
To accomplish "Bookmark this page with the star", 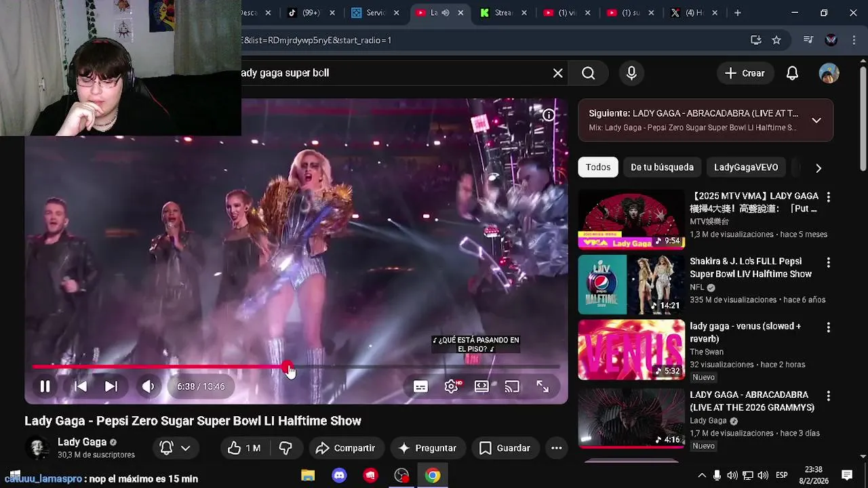I will (x=776, y=40).
